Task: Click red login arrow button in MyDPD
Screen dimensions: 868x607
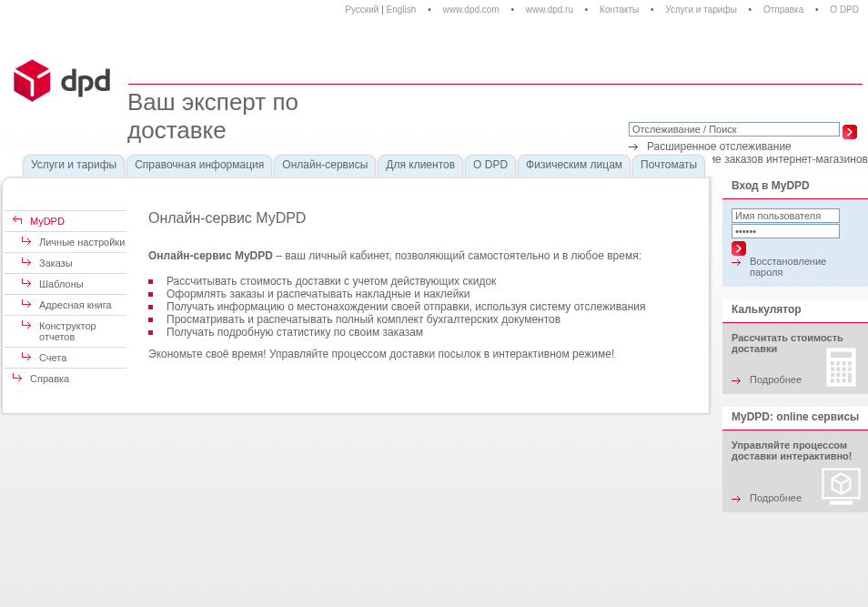Action: pyautogui.click(x=739, y=248)
